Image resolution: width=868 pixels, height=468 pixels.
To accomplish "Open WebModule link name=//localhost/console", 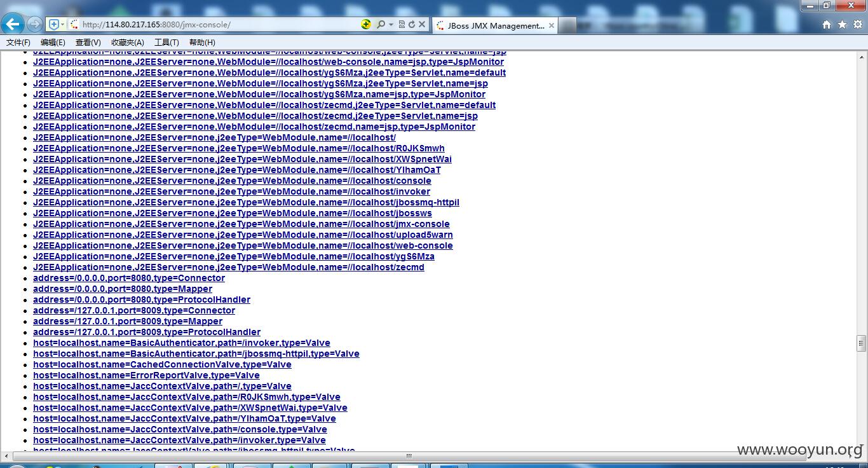I will [232, 181].
